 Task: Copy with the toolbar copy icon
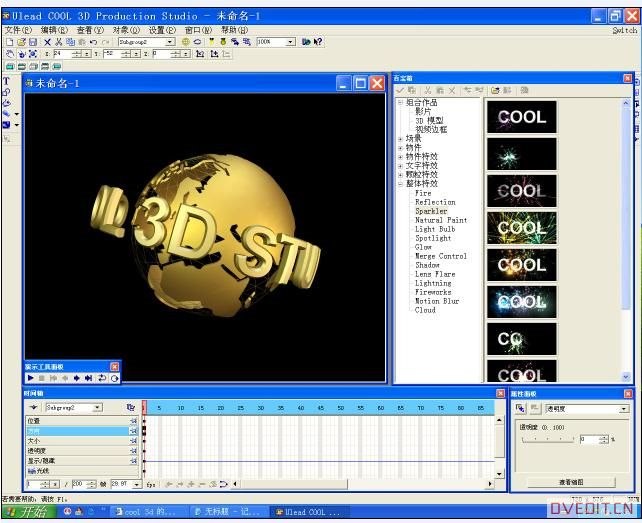click(x=70, y=42)
